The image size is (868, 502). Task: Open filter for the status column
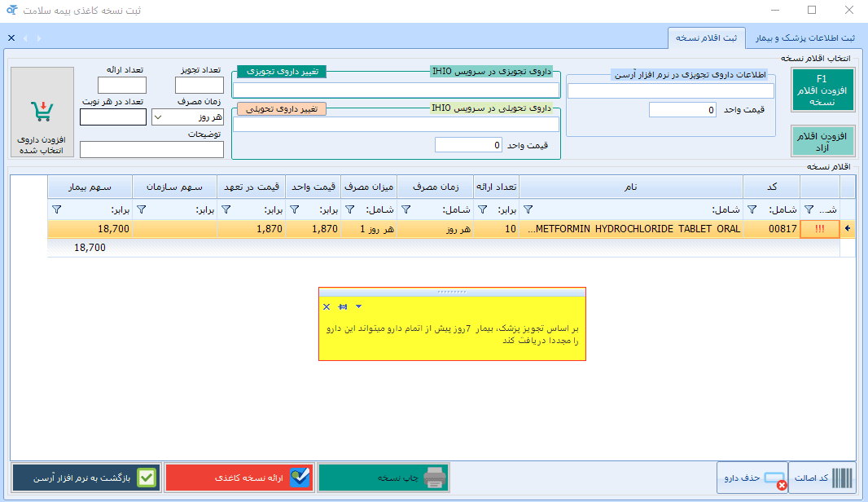coord(809,209)
